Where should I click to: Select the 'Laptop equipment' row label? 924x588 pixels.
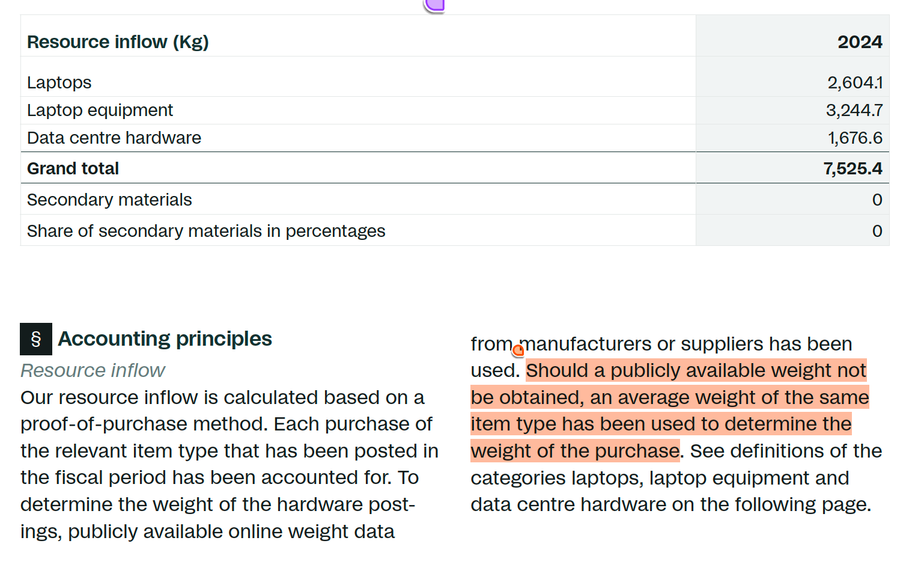(x=100, y=111)
